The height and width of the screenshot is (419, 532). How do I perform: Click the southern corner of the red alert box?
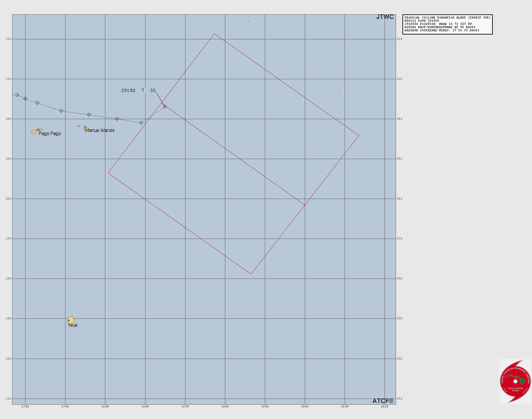(x=251, y=274)
